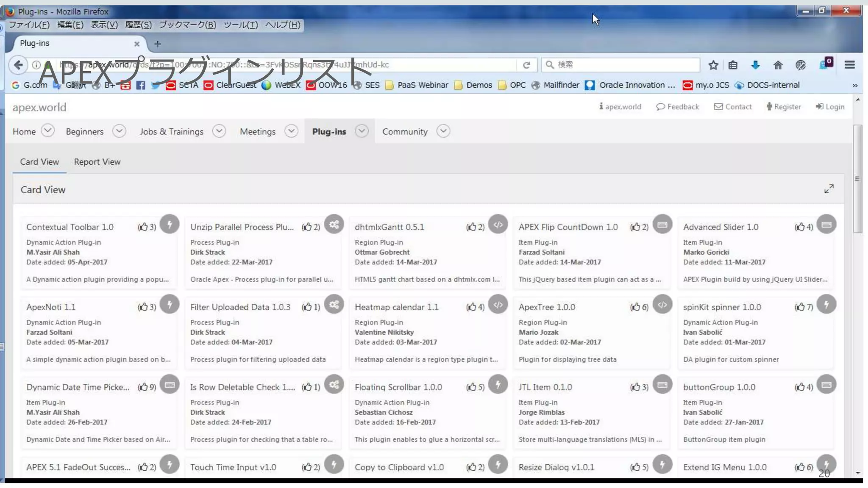This screenshot has height=488, width=868.
Task: Like Dynamic Date Time Picker plug-in
Action: pyautogui.click(x=143, y=387)
